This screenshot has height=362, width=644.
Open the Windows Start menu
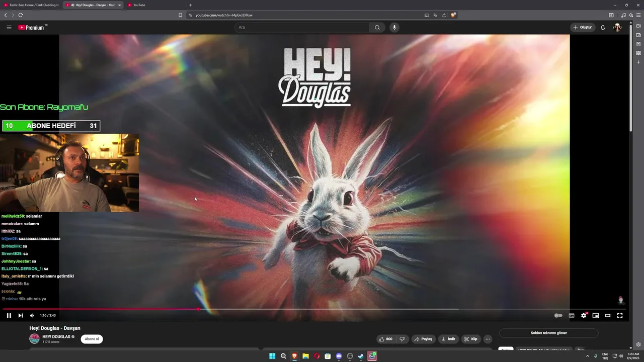pyautogui.click(x=272, y=356)
